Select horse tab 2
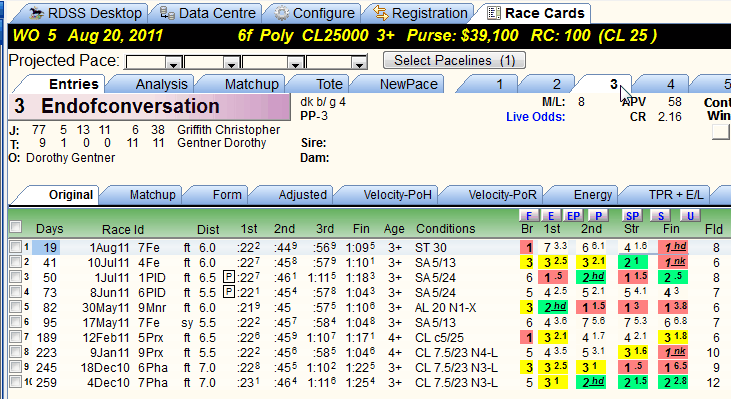The image size is (731, 399). pos(545,84)
